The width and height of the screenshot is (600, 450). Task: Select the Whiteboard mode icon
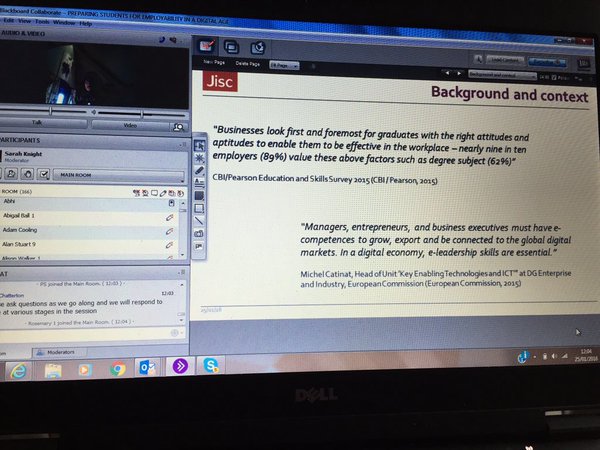pos(207,46)
